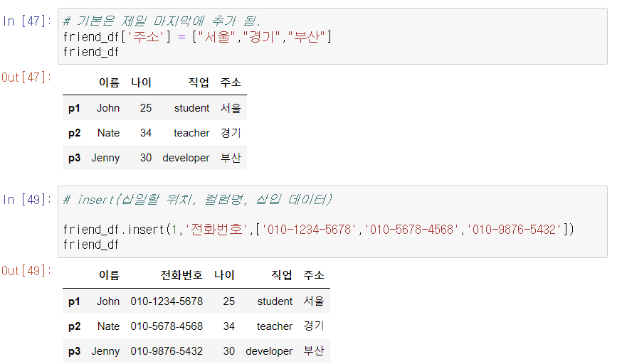This screenshot has height=364, width=617.
Task: Click 'John' cell in Out[49] table
Action: point(108,301)
